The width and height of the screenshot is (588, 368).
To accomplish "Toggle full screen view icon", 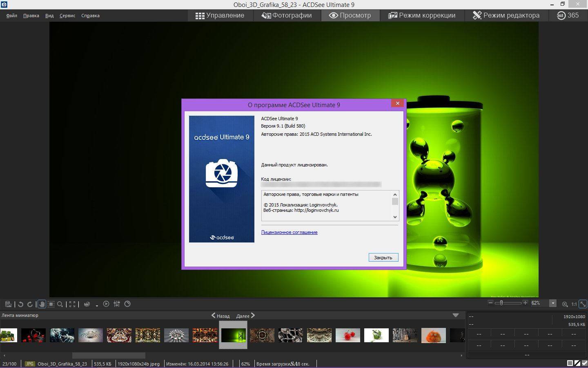I will [x=72, y=304].
